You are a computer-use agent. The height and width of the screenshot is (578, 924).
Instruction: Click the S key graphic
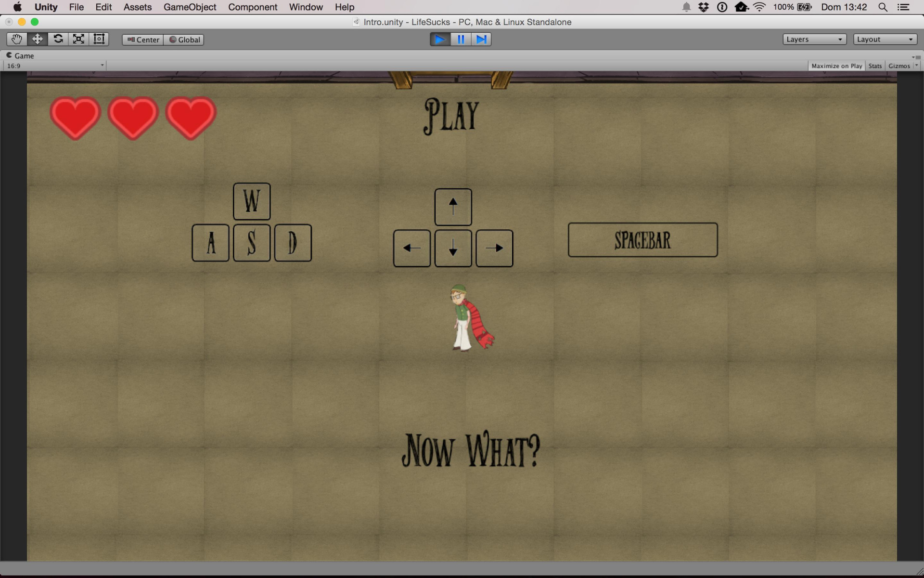252,243
